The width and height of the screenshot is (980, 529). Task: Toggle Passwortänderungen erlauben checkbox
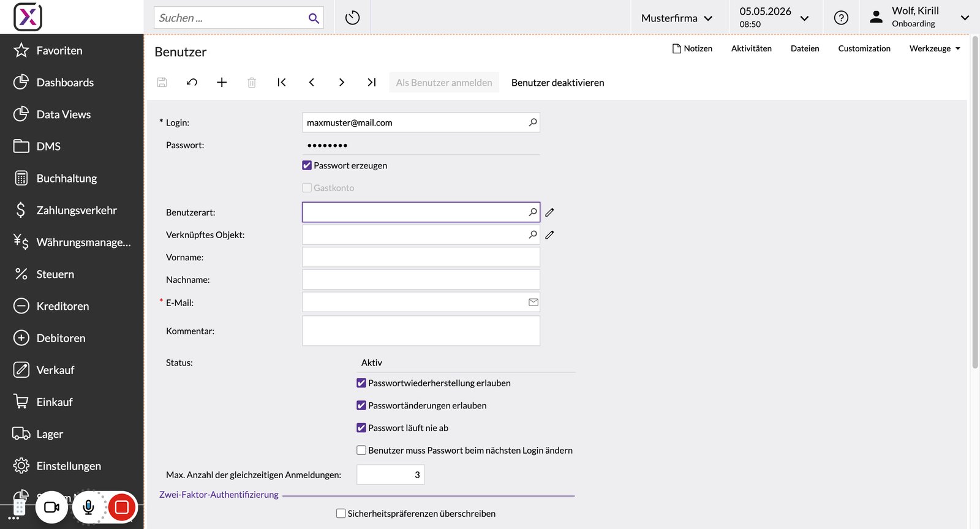(x=361, y=405)
